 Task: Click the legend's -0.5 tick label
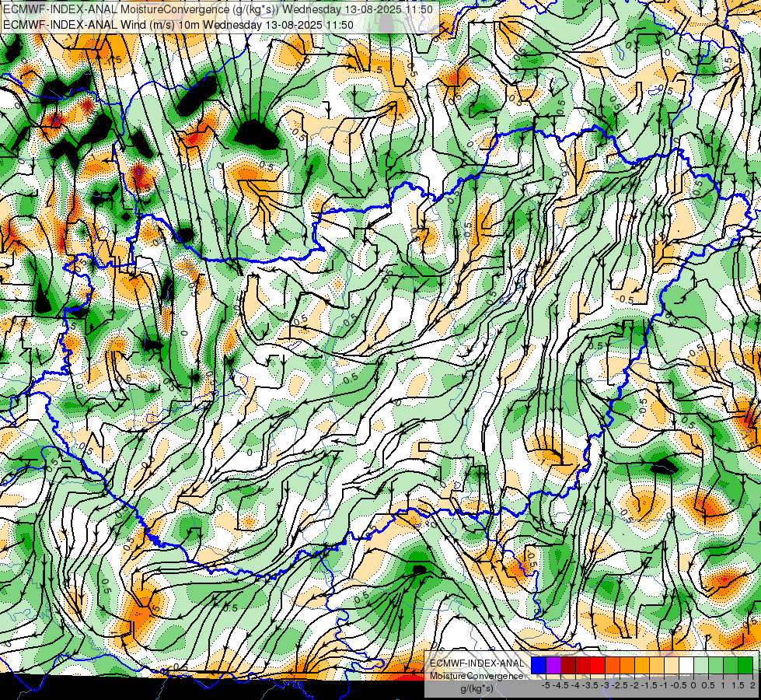(x=679, y=685)
